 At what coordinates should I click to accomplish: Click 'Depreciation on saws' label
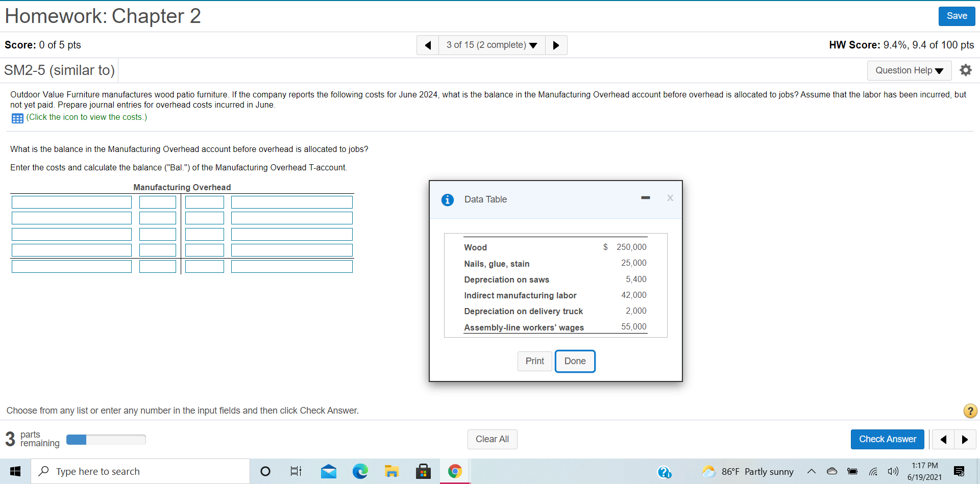(506, 280)
